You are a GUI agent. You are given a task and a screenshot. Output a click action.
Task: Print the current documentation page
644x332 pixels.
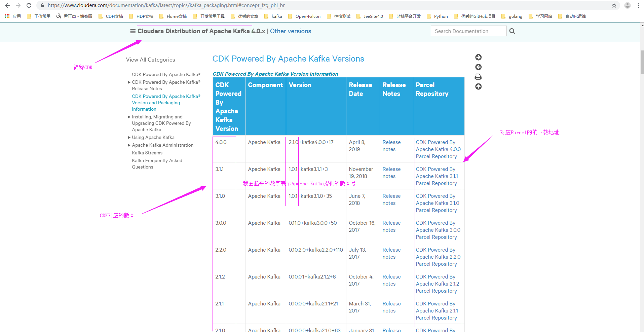[478, 77]
